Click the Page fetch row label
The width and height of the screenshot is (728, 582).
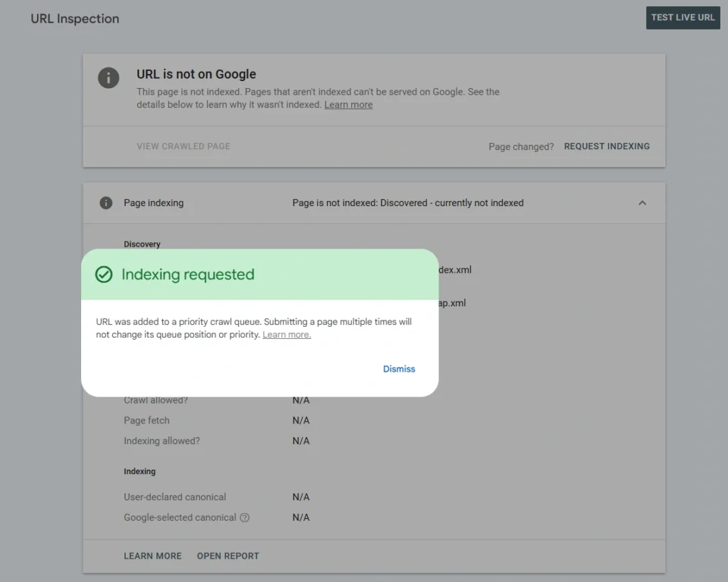click(x=146, y=421)
